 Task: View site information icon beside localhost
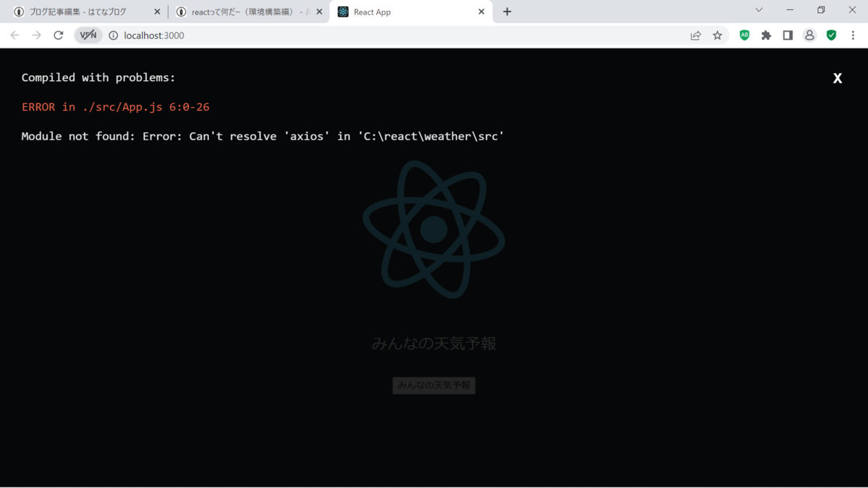[x=113, y=35]
